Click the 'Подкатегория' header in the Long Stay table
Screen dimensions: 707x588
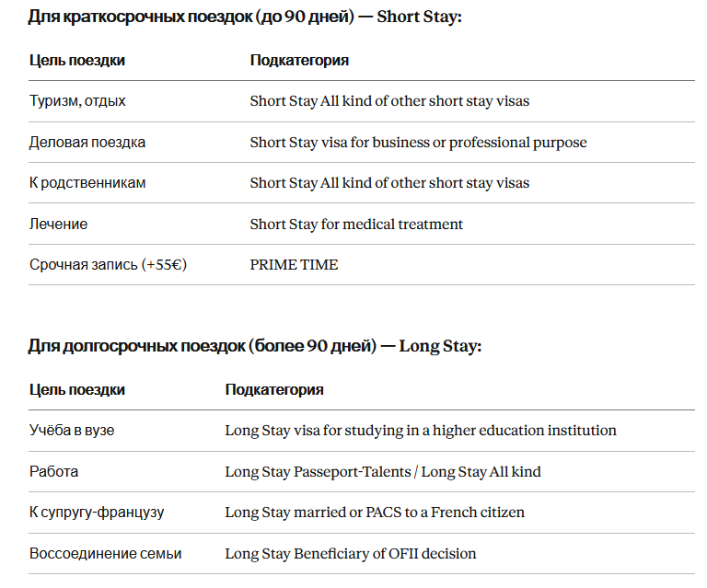click(274, 390)
